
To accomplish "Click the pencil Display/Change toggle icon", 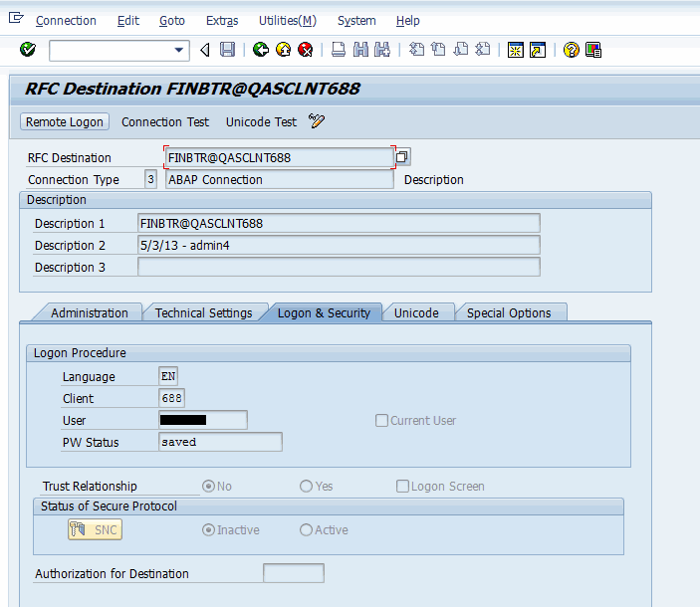I will point(317,120).
